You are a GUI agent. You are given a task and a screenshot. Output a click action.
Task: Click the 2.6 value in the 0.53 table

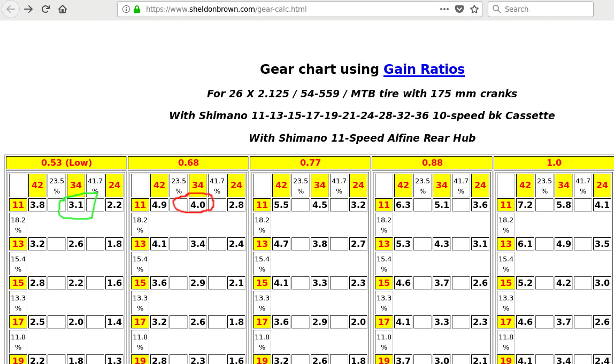(x=76, y=244)
